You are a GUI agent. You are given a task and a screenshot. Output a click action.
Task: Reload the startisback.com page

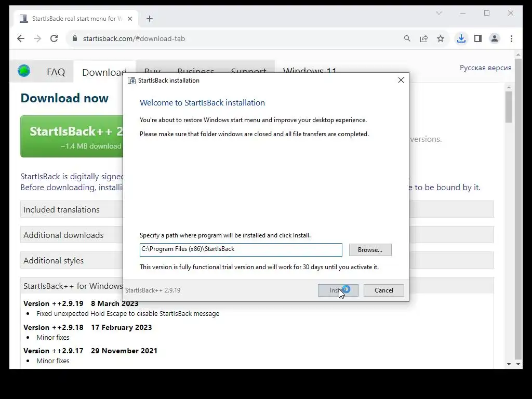point(54,38)
